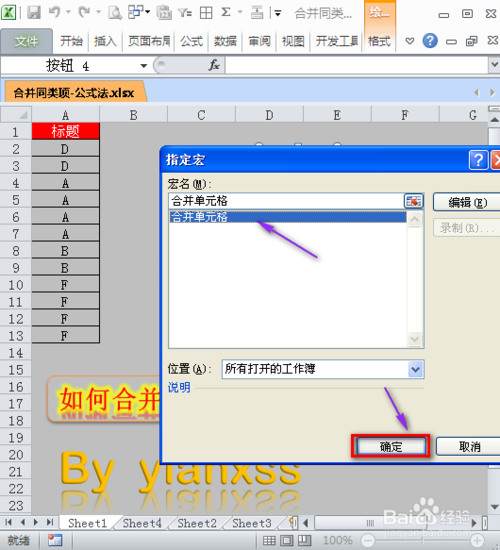Go to first sheet navigation arrow
Screen dimensions: 500x550
pos(8,523)
